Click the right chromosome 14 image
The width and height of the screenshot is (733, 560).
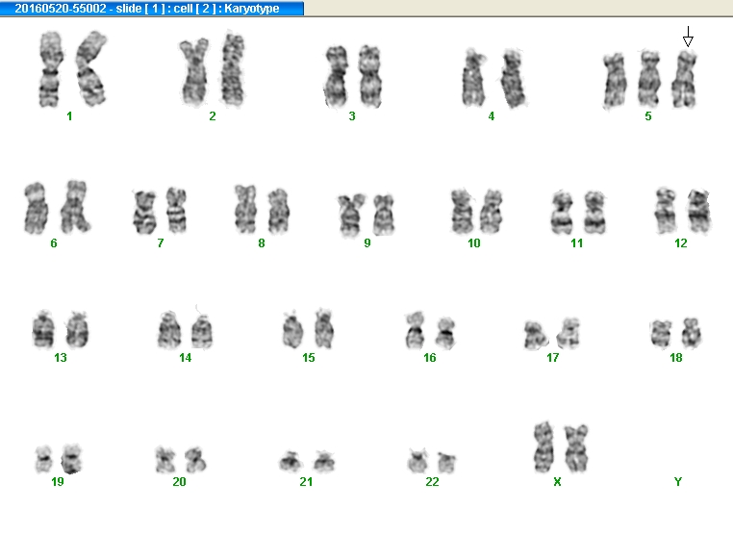[202, 331]
